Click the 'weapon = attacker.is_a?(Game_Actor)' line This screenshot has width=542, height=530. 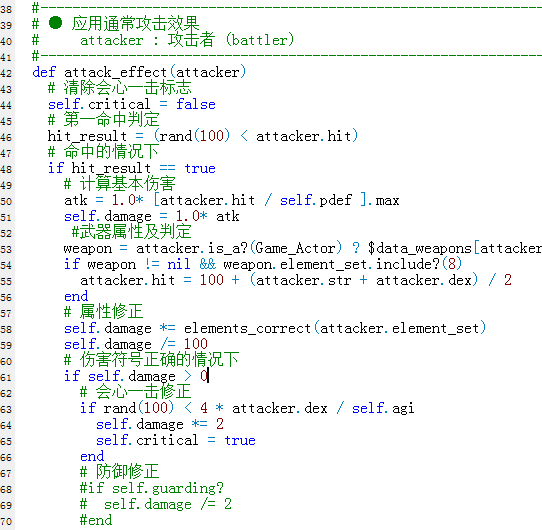303,248
